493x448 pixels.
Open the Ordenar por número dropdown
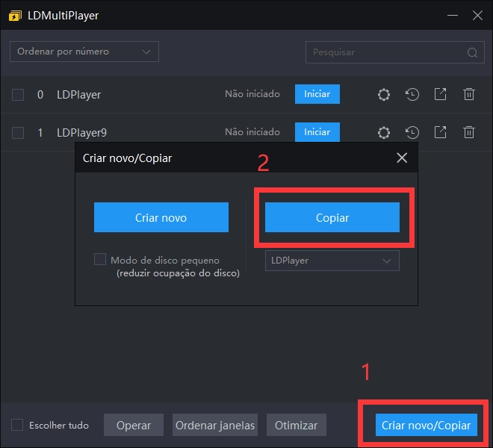(x=84, y=52)
